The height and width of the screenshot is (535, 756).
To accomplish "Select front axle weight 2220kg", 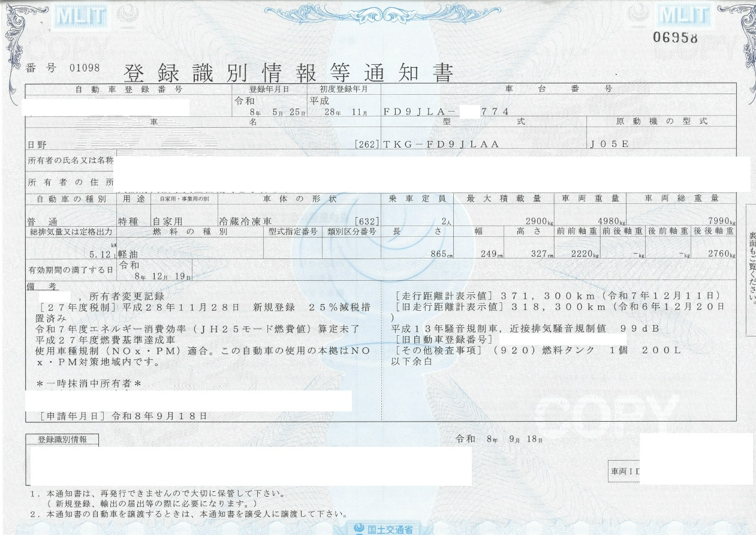I will click(x=586, y=254).
